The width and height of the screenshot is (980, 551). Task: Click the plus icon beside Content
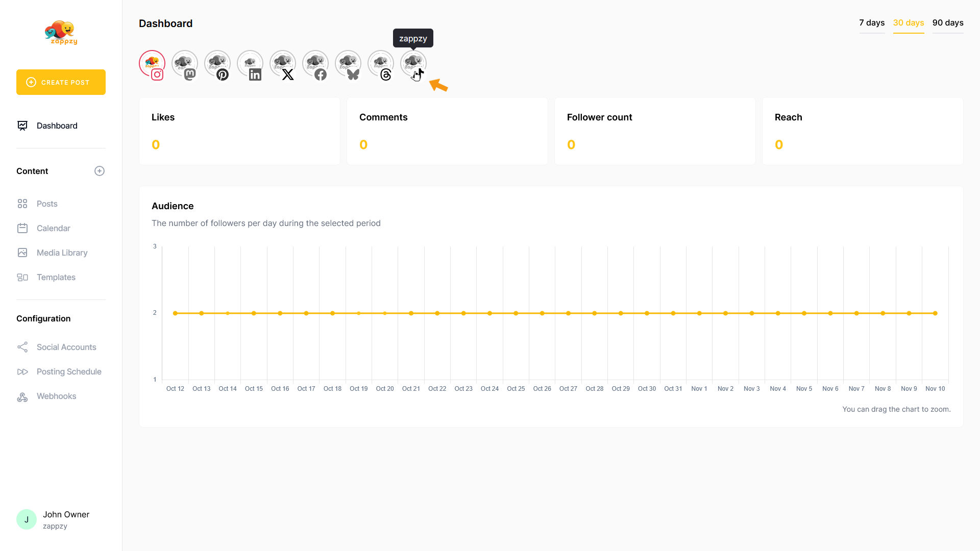point(100,171)
